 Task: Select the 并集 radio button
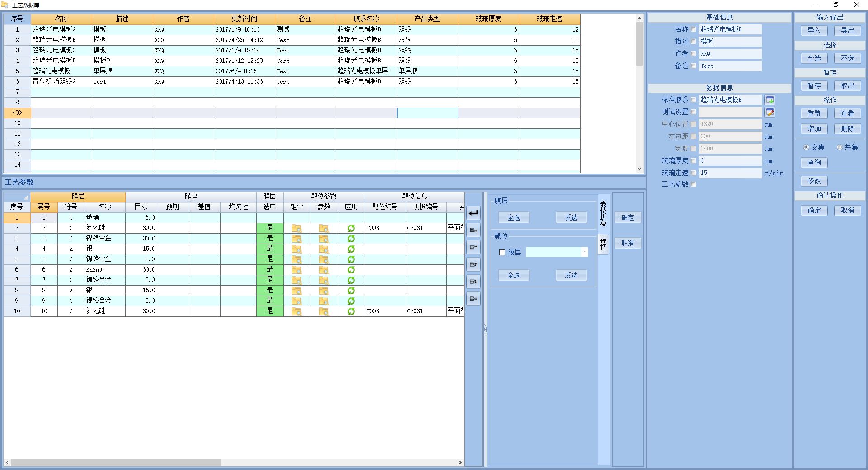[x=840, y=147]
